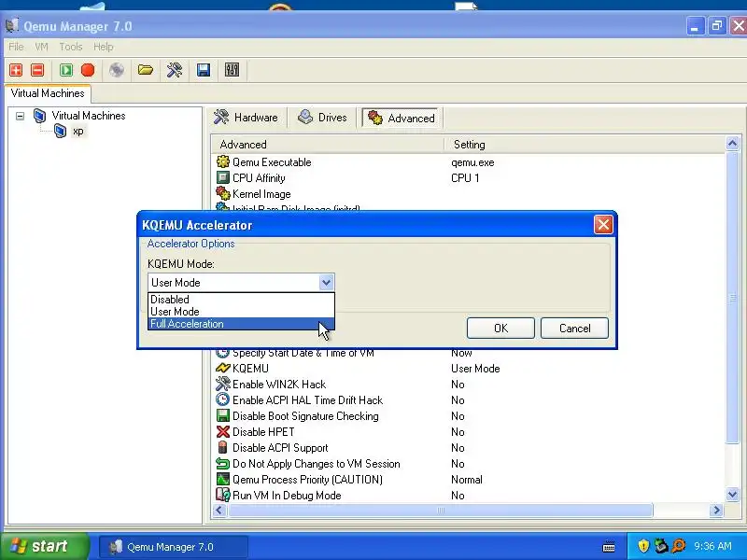Image resolution: width=747 pixels, height=560 pixels.
Task: Open the VM menu
Action: coord(41,47)
